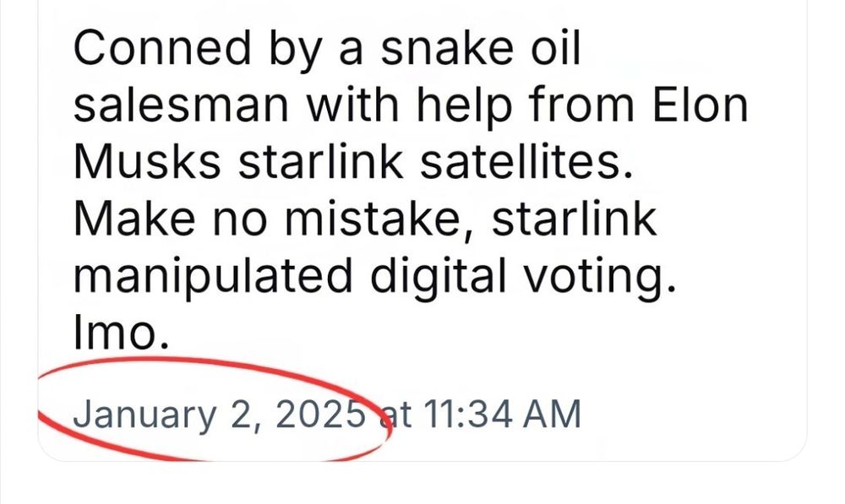Click the January 2, 2025 date text

point(220,415)
